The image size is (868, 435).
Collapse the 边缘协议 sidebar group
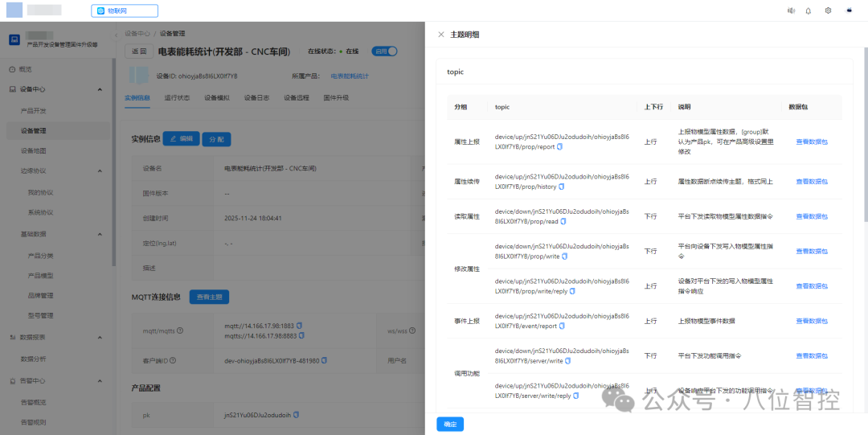click(x=100, y=171)
